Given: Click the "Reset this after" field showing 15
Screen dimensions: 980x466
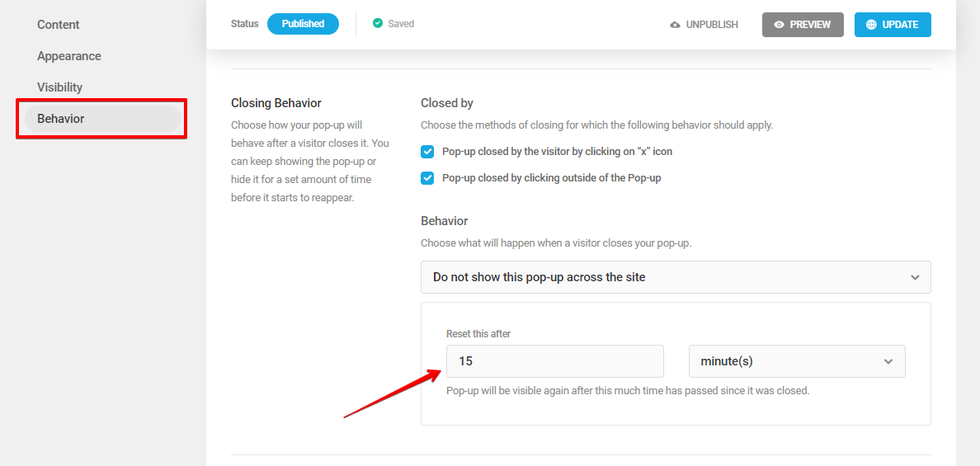Looking at the screenshot, I should [x=555, y=362].
